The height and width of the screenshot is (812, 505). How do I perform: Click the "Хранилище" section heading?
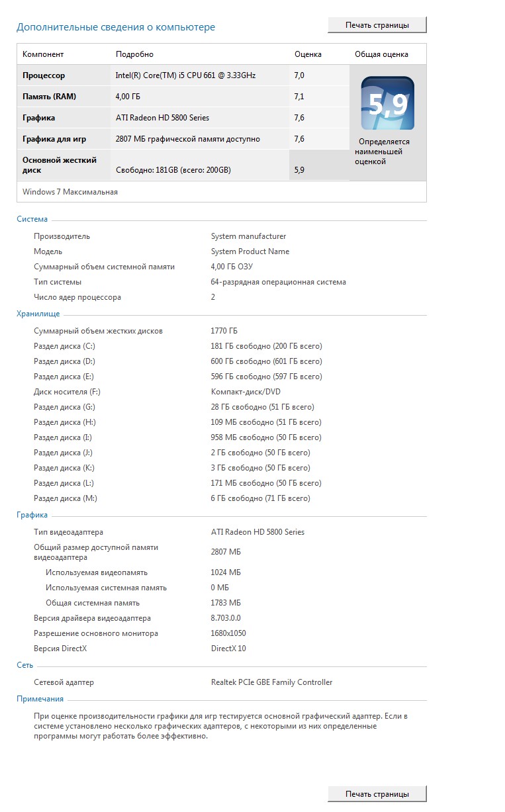38,314
